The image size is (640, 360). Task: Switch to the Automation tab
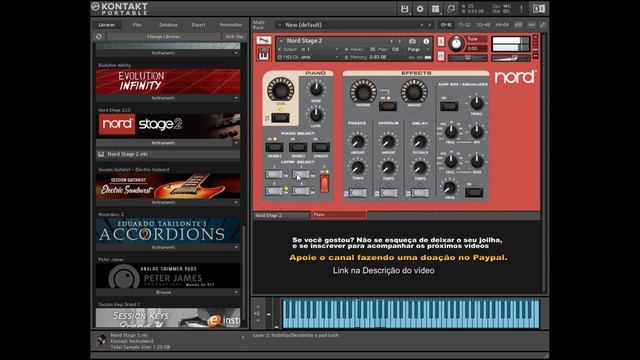(231, 25)
